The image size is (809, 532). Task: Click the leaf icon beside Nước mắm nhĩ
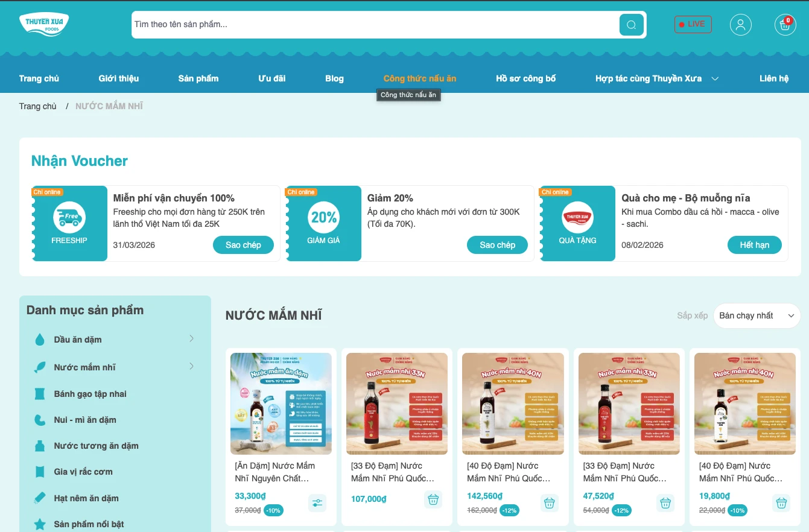(x=40, y=367)
